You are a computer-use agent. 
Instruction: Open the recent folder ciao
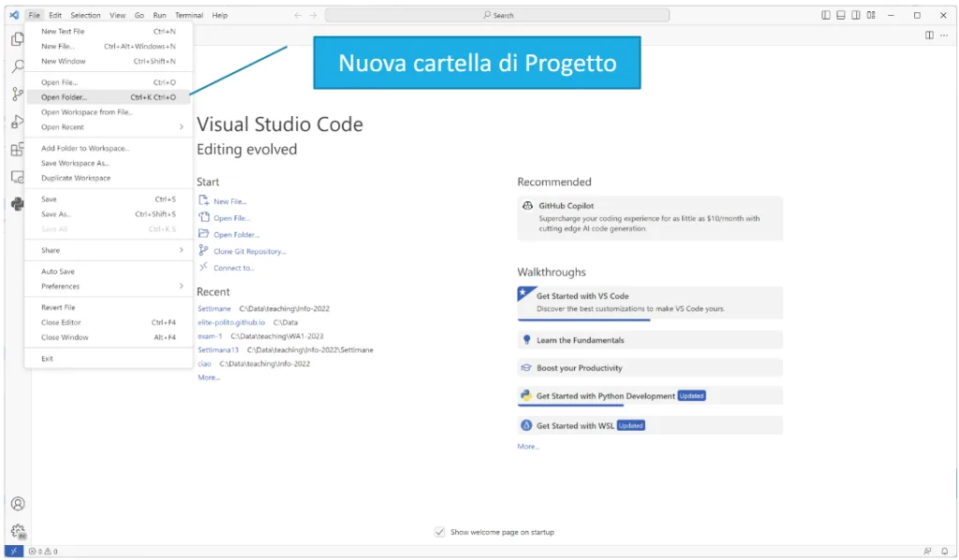pos(204,363)
